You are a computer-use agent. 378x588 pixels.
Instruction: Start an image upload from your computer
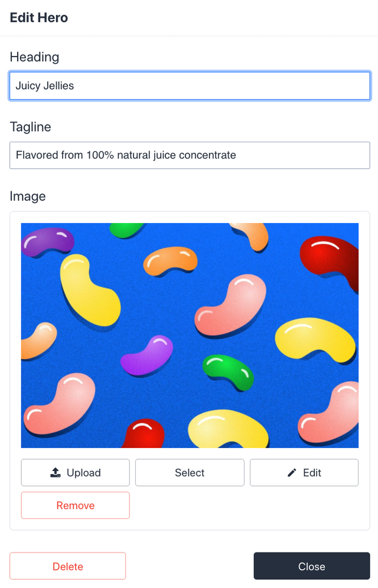(x=75, y=472)
